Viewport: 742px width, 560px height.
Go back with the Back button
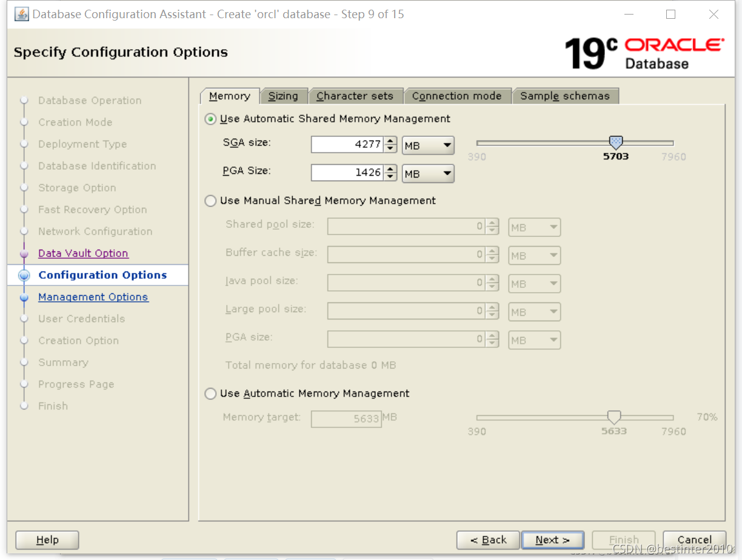488,540
